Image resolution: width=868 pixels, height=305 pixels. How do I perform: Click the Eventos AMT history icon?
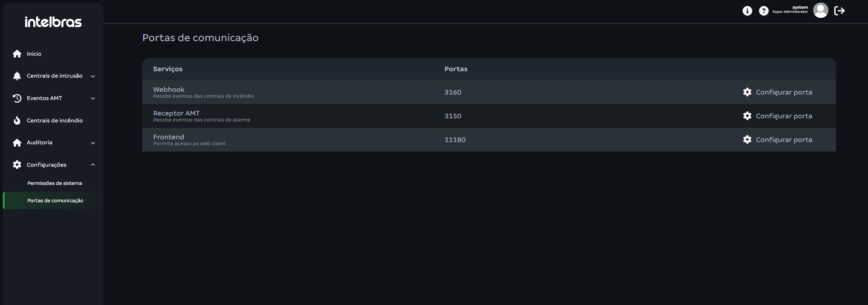pos(17,98)
